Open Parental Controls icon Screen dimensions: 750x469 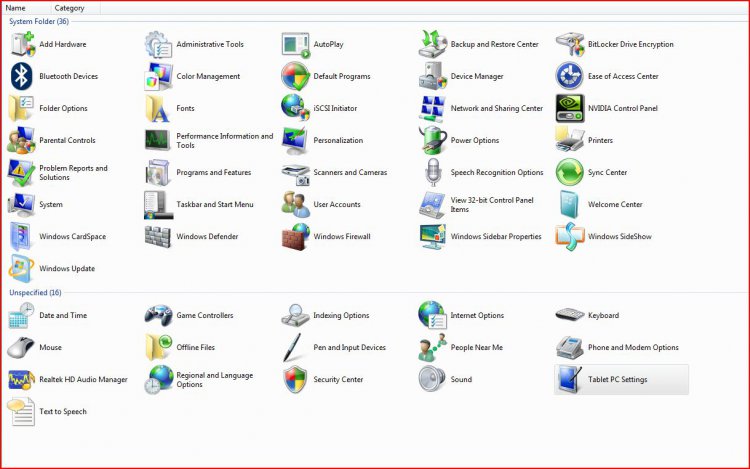click(x=22, y=140)
